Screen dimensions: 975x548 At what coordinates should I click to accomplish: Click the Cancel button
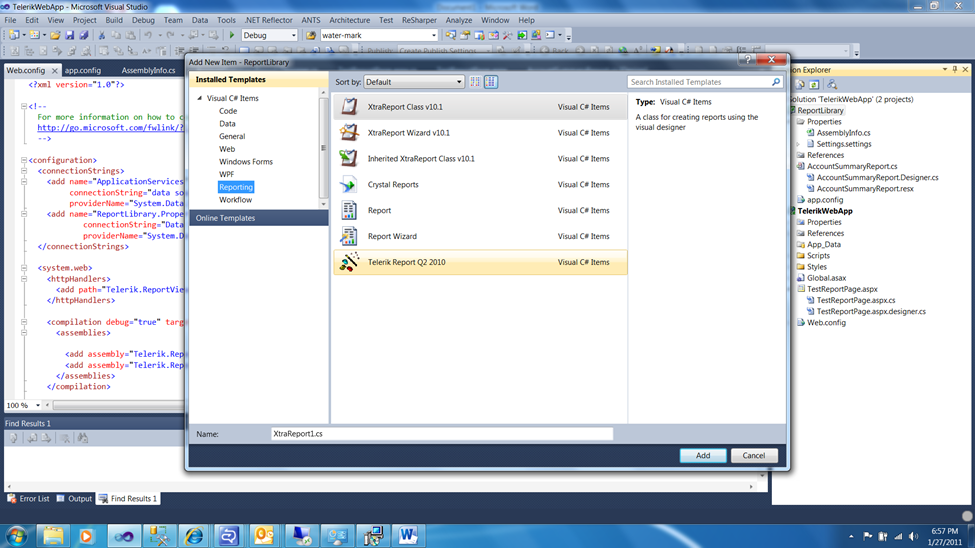754,455
